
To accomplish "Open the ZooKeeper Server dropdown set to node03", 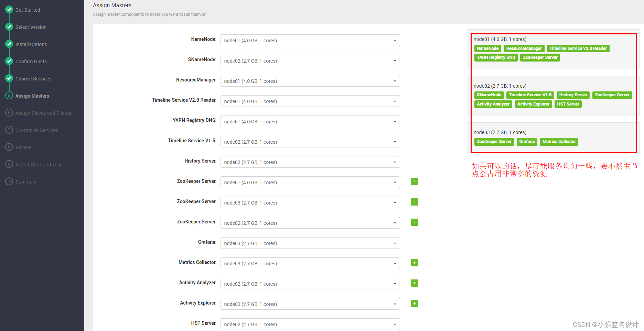I will coord(310,202).
